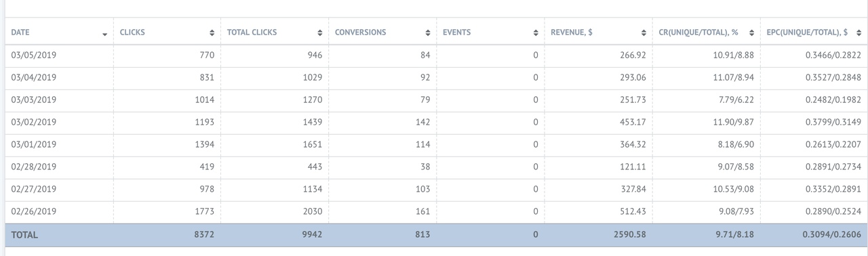Click the CLICKS column header label
868x256 pixels.
132,33
